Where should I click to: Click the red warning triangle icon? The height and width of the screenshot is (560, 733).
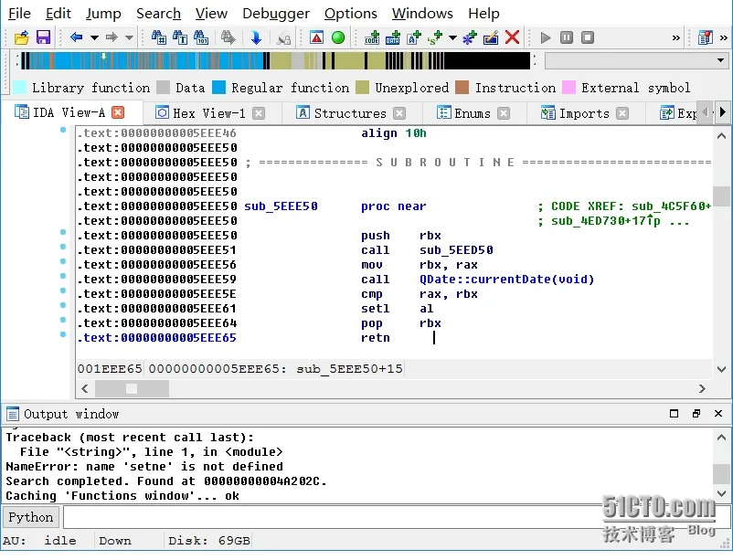point(316,37)
